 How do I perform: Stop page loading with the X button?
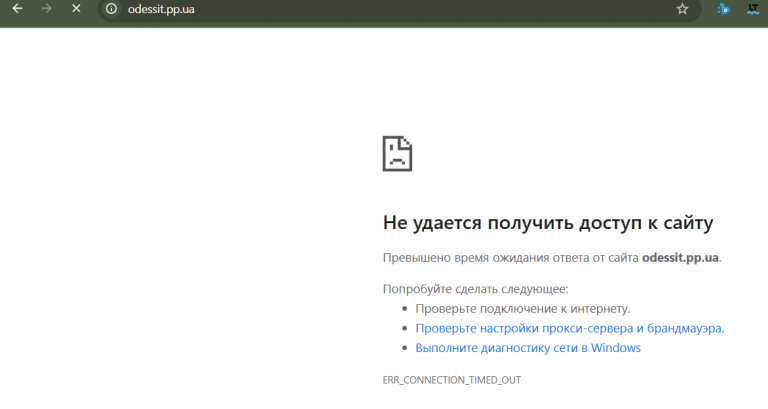[76, 9]
